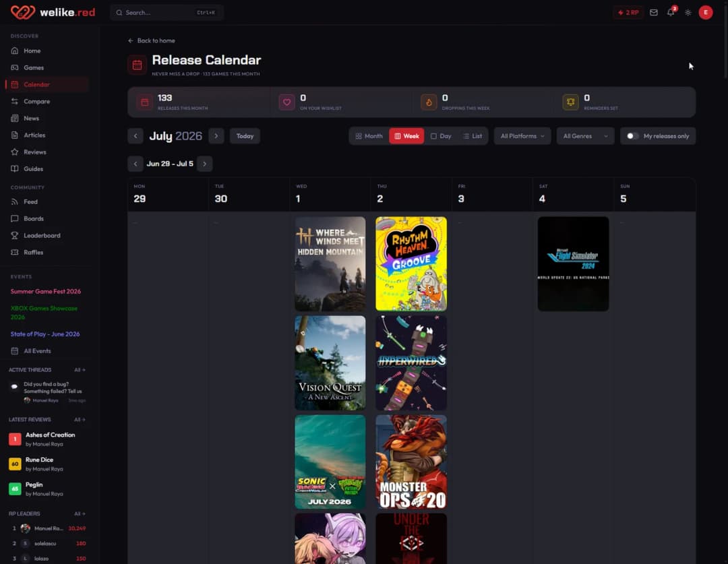Open Rhythm Heaven Groove card
This screenshot has width=728, height=564.
411,263
